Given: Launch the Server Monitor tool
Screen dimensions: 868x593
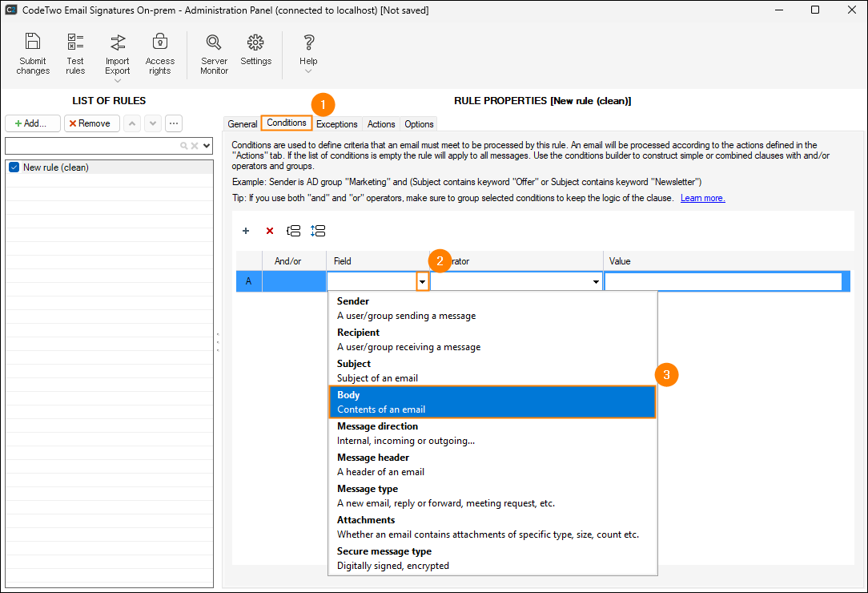Looking at the screenshot, I should tap(214, 42).
